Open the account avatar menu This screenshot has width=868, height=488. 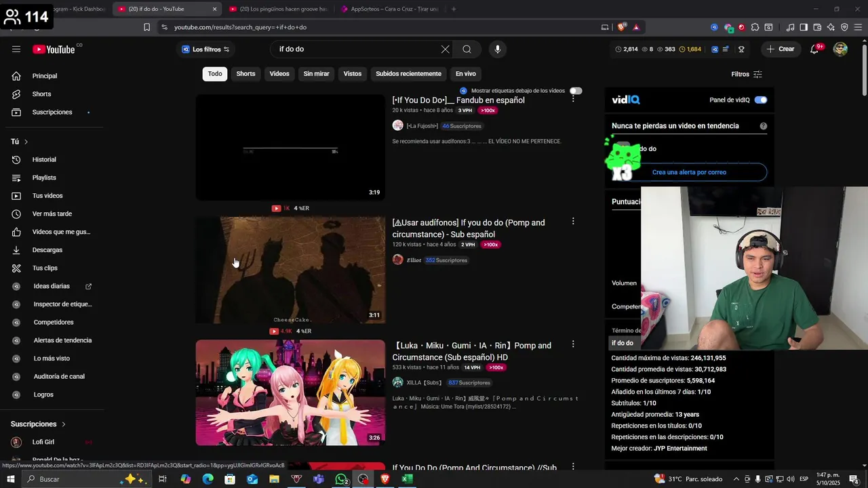point(840,49)
